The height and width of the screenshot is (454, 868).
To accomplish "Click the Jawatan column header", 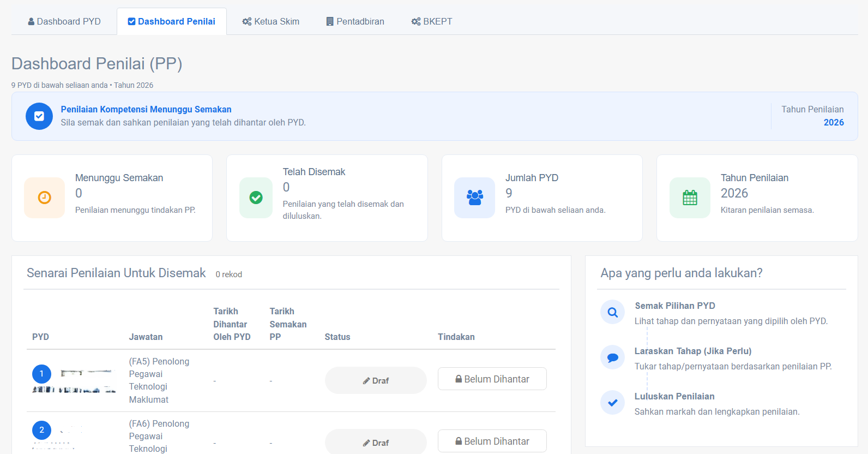I will tap(146, 337).
